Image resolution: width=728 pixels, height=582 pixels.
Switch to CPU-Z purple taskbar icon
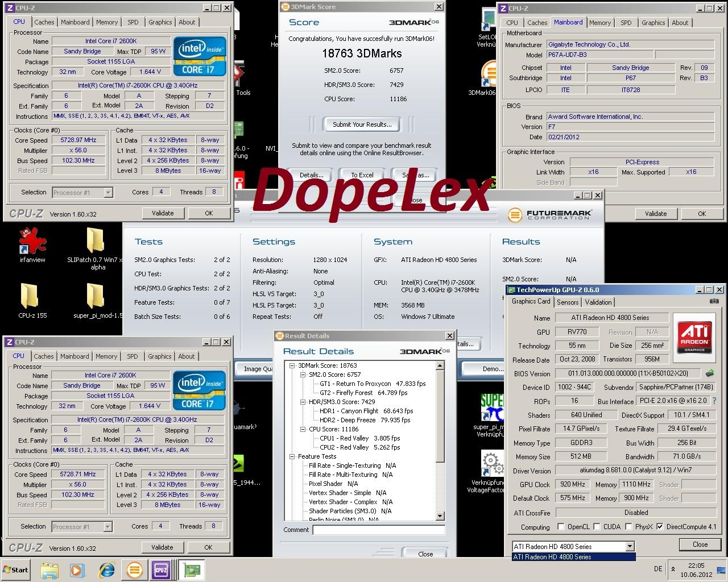click(161, 570)
